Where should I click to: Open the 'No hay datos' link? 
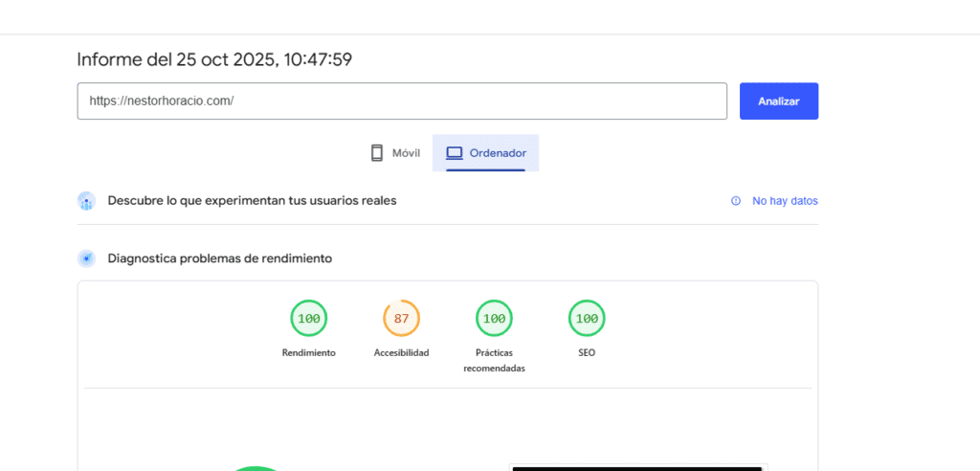(785, 201)
